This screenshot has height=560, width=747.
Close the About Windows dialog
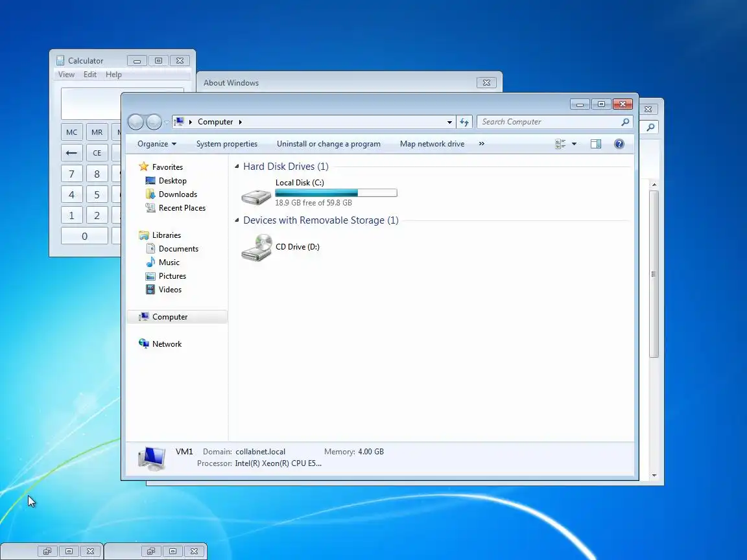click(486, 83)
